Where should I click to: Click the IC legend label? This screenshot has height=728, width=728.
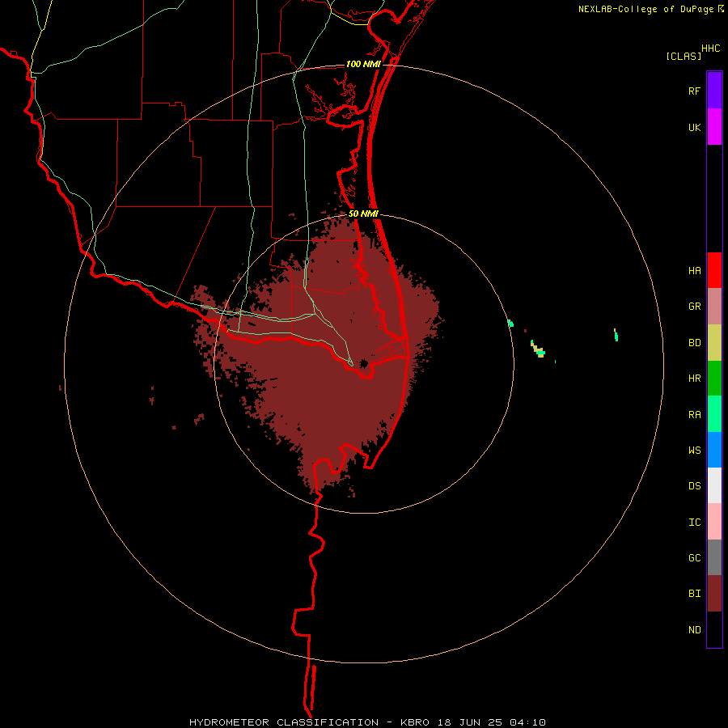[694, 523]
